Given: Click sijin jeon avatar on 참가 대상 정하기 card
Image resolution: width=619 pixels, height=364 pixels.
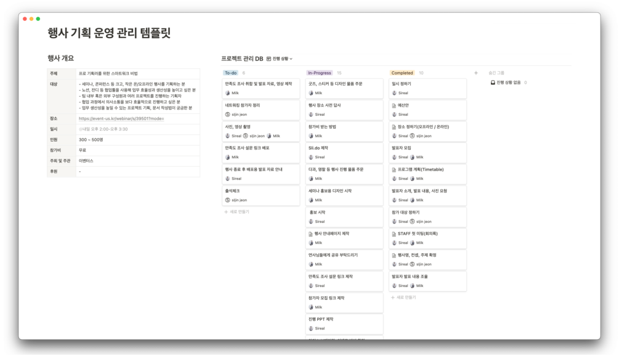Looking at the screenshot, I should 412,222.
